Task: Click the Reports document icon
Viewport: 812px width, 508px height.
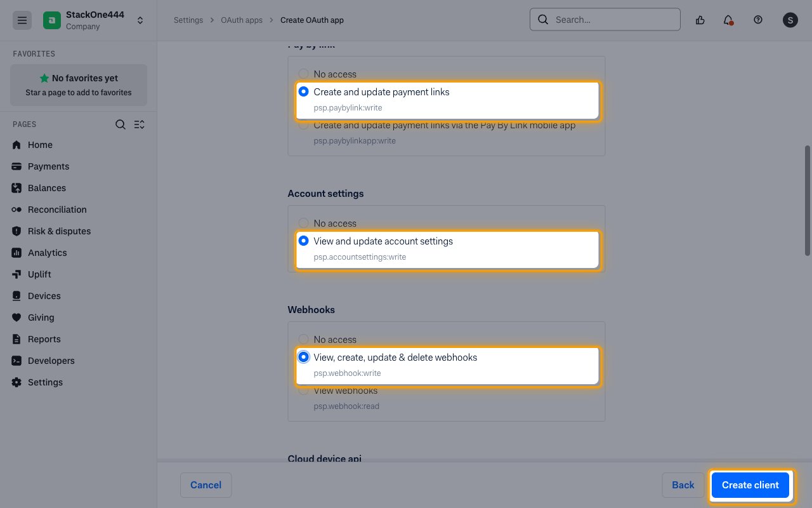Action: (16, 339)
